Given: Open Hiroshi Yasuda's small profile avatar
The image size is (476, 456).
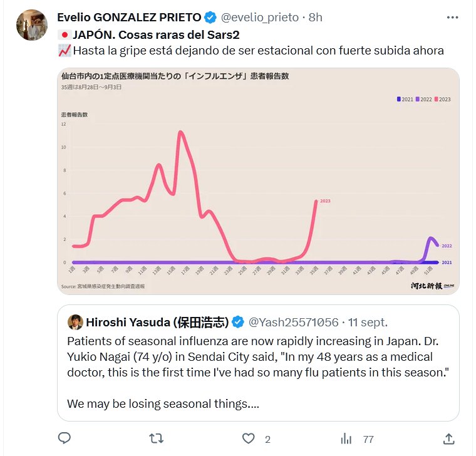Looking at the screenshot, I should [75, 323].
